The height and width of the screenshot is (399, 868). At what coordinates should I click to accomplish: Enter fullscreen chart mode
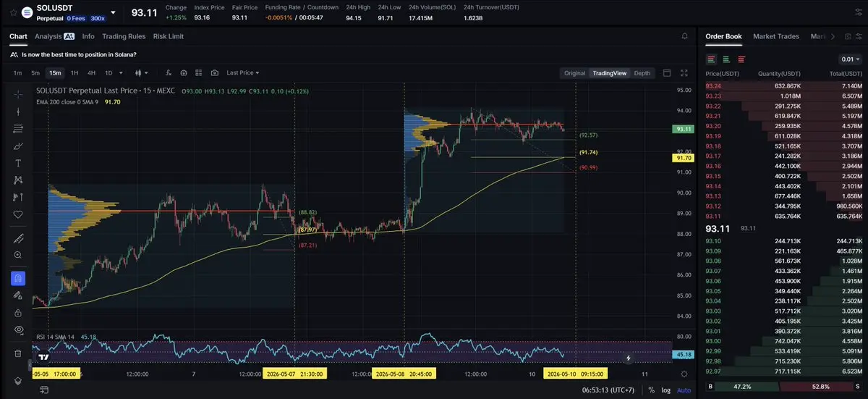[x=685, y=73]
